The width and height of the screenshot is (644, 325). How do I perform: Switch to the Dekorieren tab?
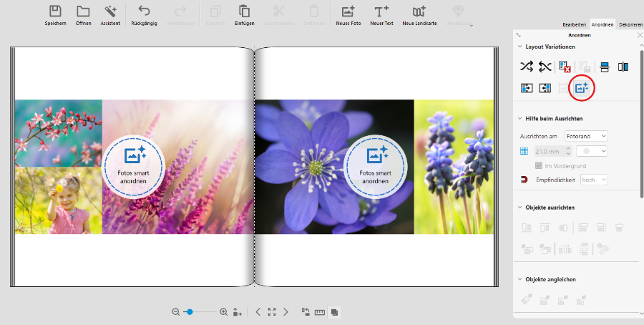click(630, 24)
